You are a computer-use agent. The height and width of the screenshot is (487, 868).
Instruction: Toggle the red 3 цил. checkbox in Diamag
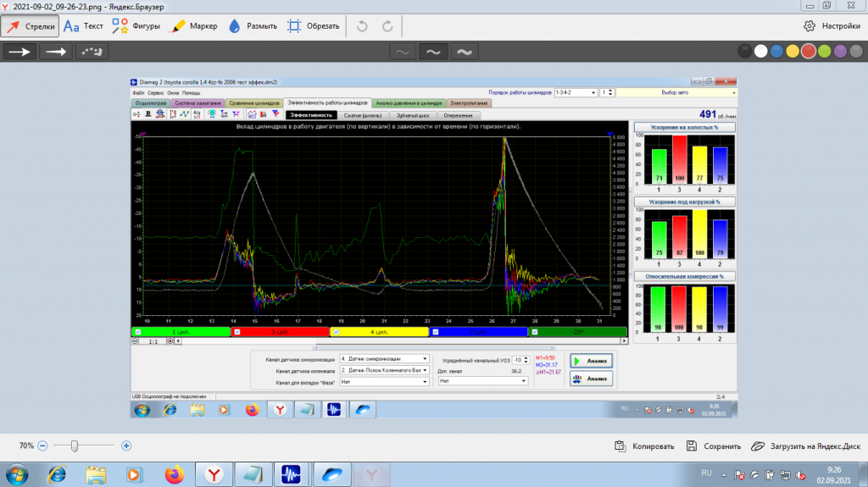pos(237,332)
